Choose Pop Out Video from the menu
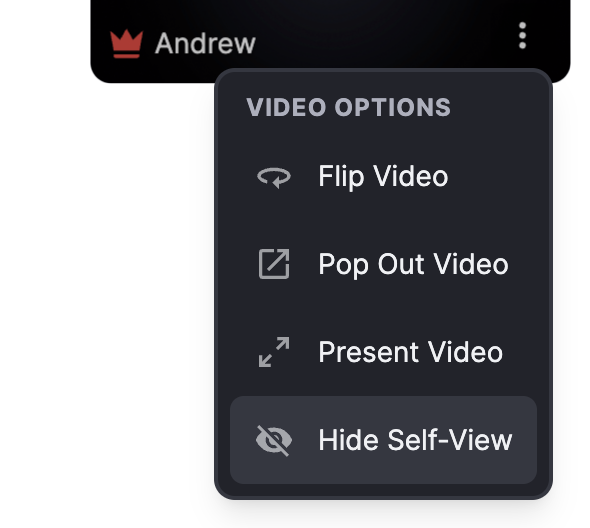The image size is (590, 528). pos(383,264)
